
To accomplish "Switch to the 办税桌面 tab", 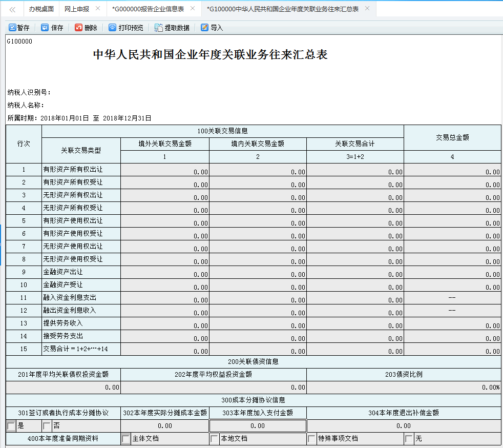I will click(41, 9).
